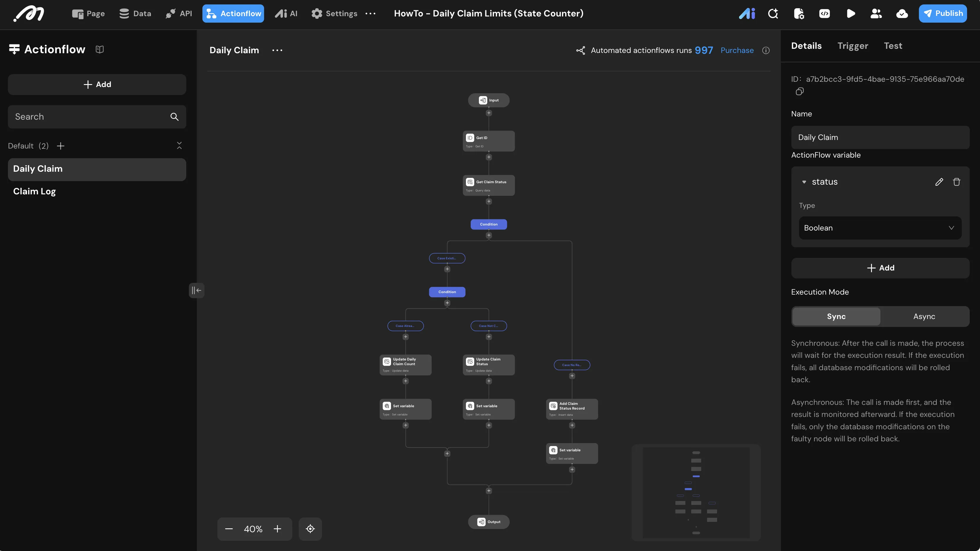
Task: Open the Page tab
Action: tap(88, 14)
